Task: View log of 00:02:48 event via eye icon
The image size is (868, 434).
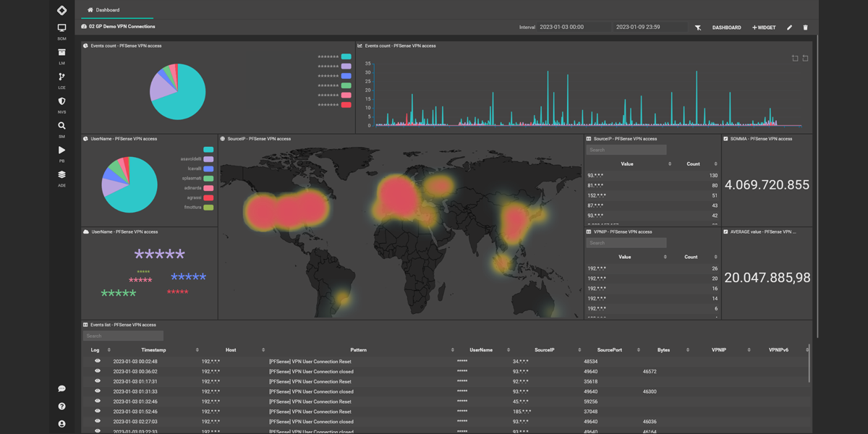Action: click(x=98, y=362)
